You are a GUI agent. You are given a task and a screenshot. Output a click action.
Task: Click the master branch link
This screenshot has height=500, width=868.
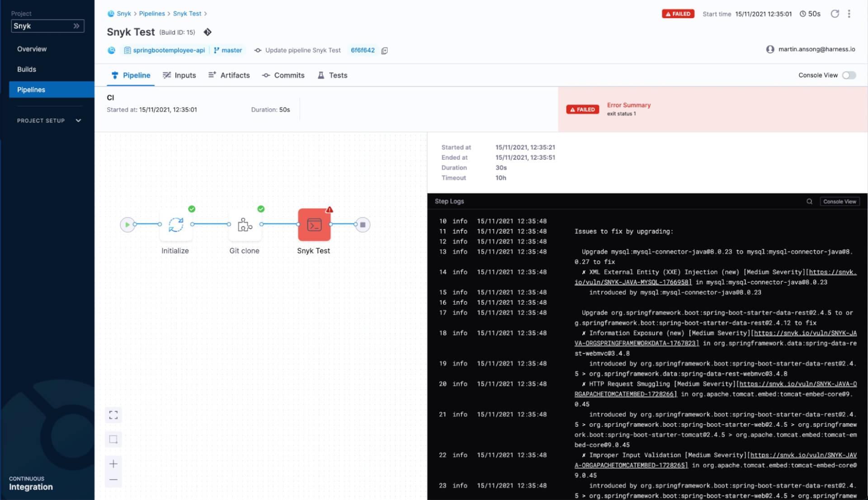pyautogui.click(x=228, y=50)
